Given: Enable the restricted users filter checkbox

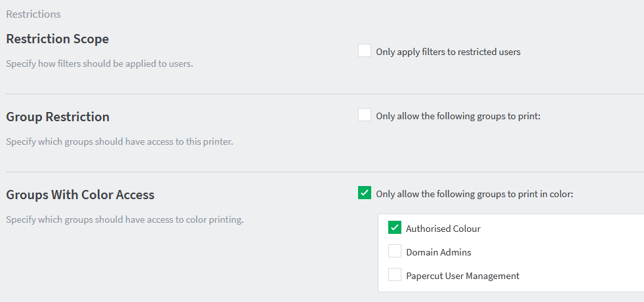Looking at the screenshot, I should (365, 51).
